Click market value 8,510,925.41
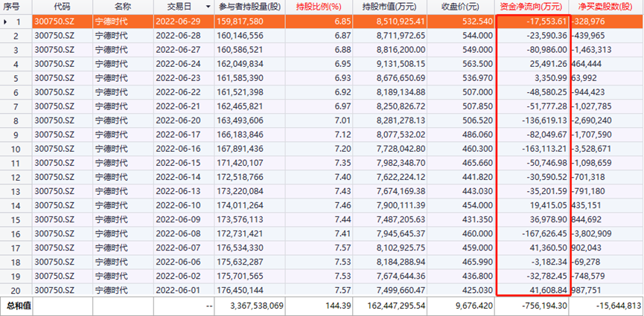Image resolution: width=644 pixels, height=316 pixels. [x=401, y=22]
